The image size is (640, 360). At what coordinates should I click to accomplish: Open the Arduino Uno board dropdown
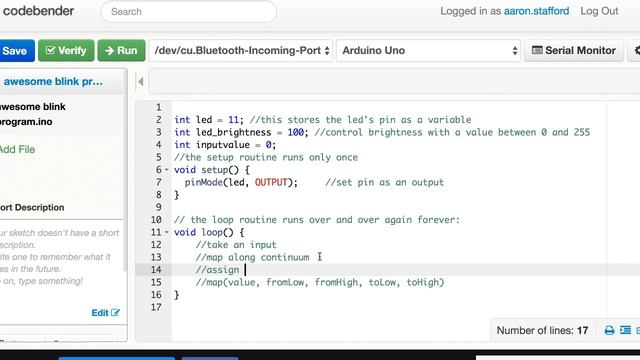[x=428, y=51]
